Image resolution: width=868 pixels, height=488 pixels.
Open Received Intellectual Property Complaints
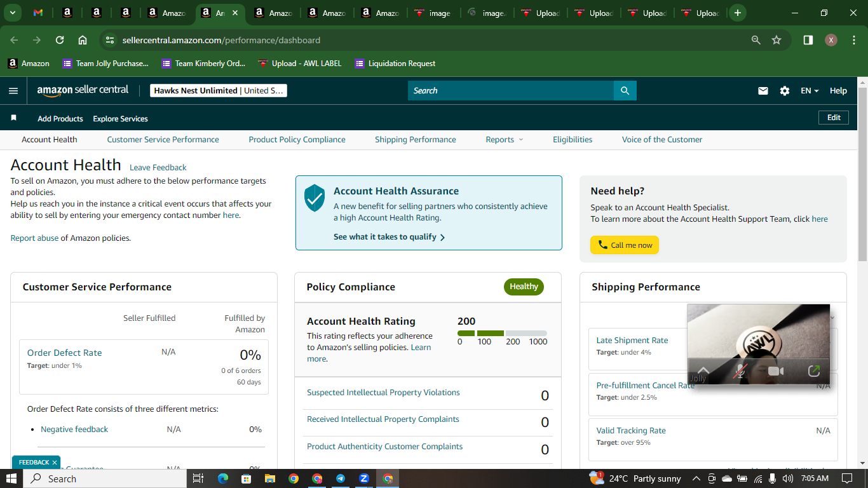pyautogui.click(x=383, y=419)
